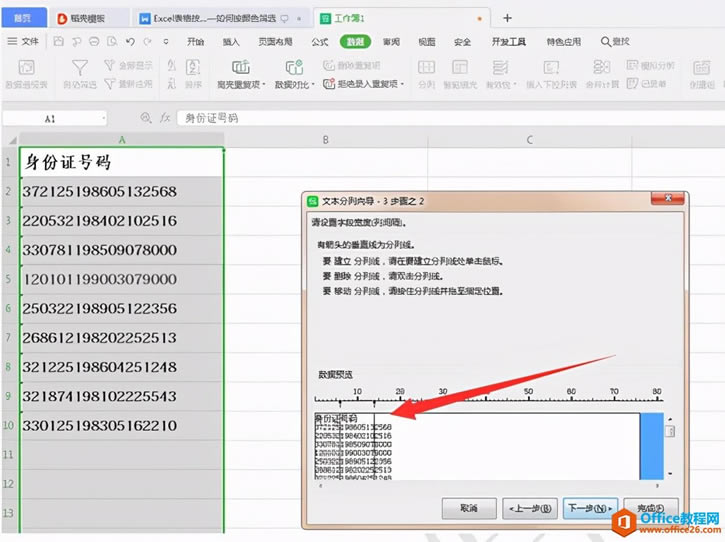Open the 插入 ribbon tab
This screenshot has height=542, width=725.
(231, 42)
